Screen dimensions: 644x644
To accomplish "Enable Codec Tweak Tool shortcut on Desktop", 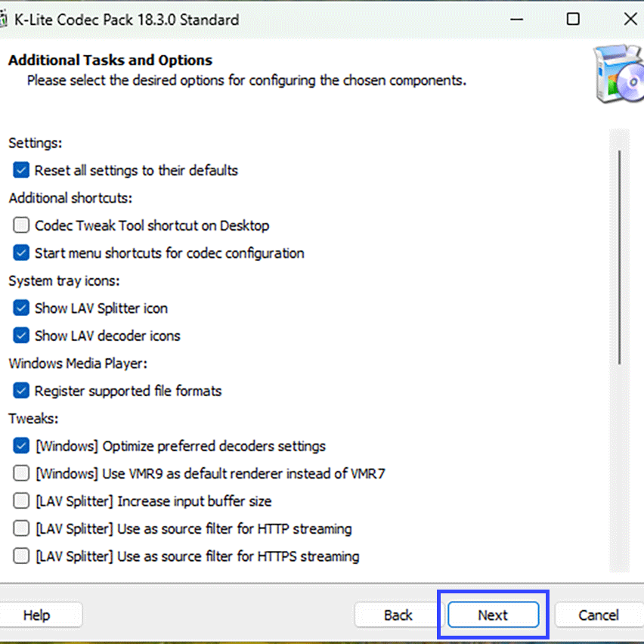I will (21, 225).
